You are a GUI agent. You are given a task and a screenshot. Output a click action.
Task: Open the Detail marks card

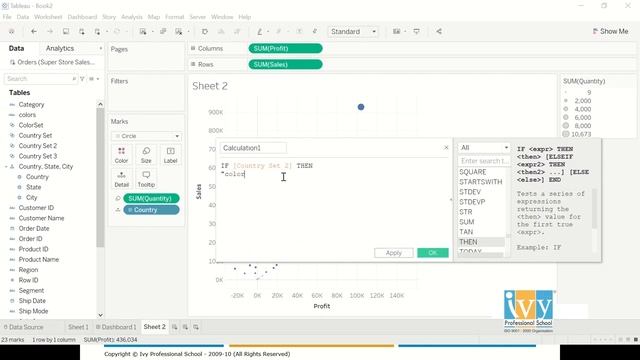[x=121, y=179]
